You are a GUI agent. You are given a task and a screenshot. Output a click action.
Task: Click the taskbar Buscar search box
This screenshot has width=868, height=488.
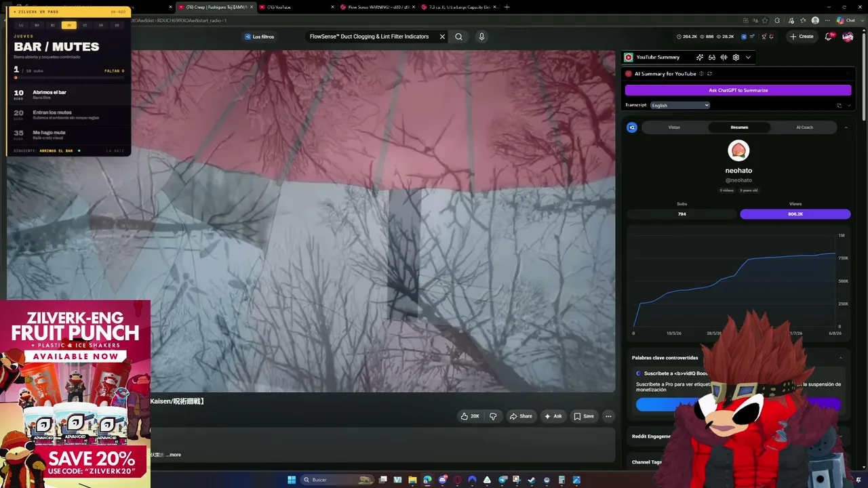tap(336, 480)
